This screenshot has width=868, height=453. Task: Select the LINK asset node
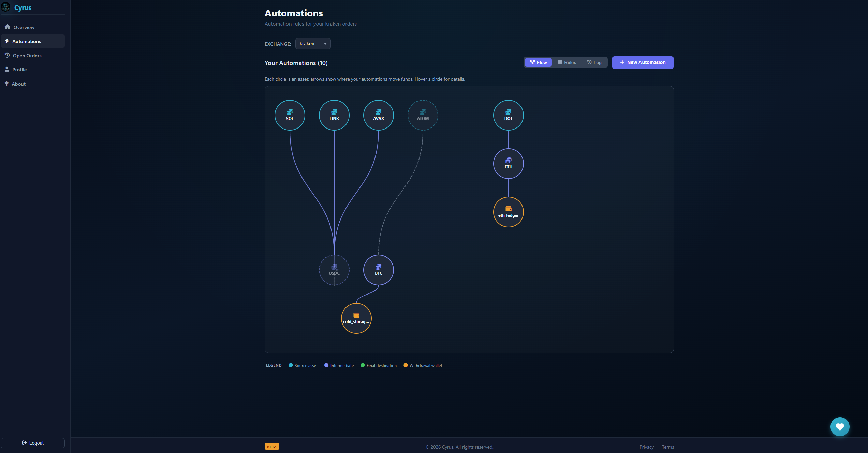point(334,115)
